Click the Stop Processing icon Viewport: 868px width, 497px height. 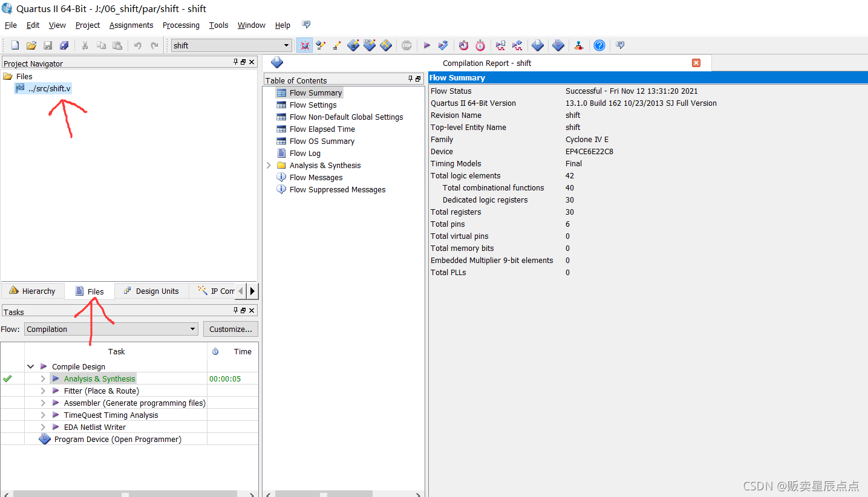point(406,45)
